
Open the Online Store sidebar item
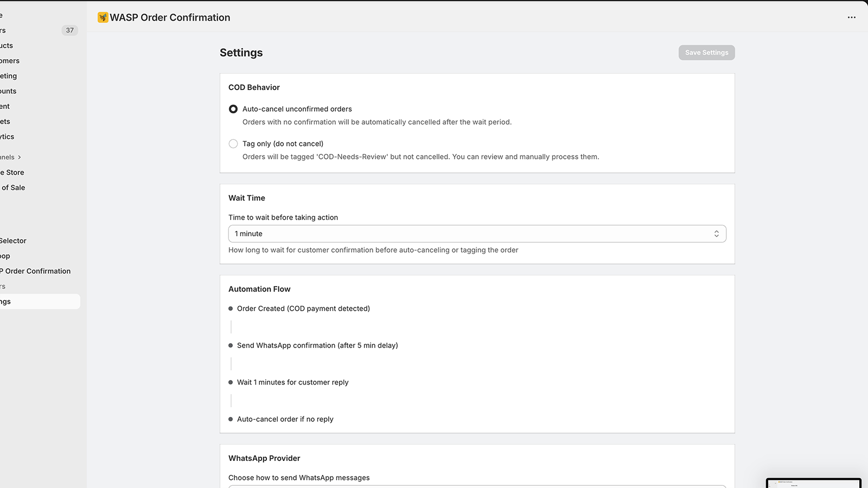coord(12,172)
